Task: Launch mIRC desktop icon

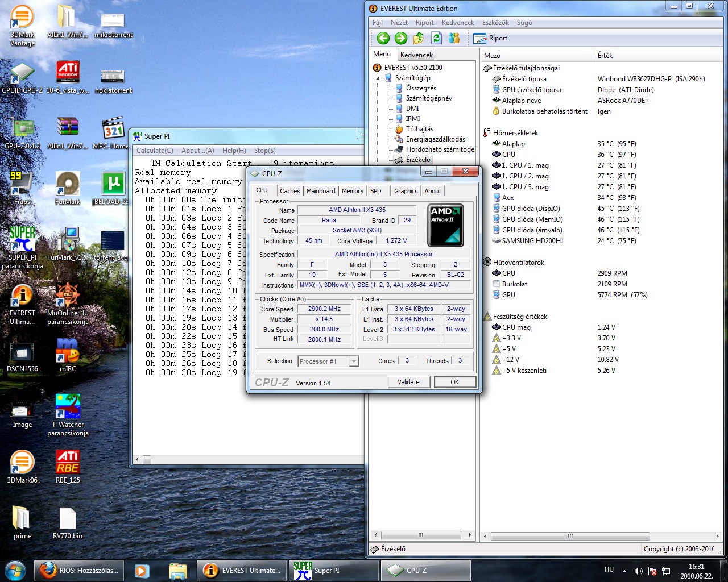Action: [68, 356]
